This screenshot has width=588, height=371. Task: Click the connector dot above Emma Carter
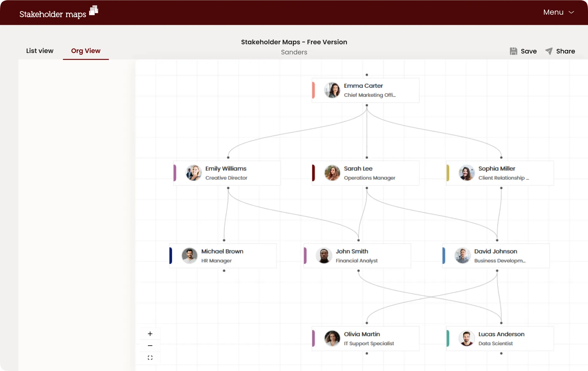[367, 75]
